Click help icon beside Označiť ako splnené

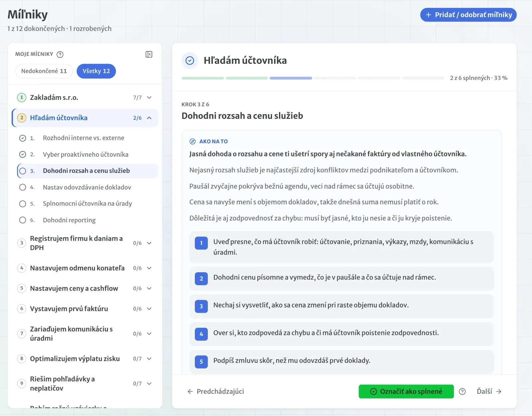pyautogui.click(x=462, y=391)
